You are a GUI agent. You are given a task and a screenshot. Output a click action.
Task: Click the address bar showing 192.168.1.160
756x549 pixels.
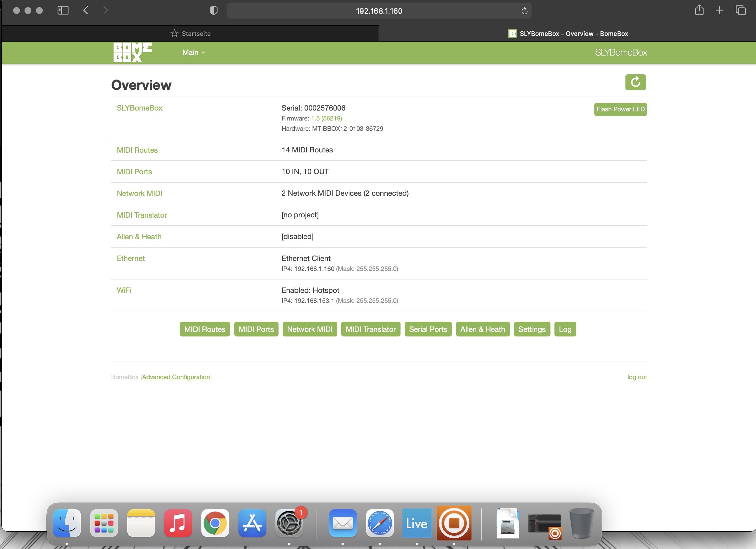pyautogui.click(x=379, y=11)
